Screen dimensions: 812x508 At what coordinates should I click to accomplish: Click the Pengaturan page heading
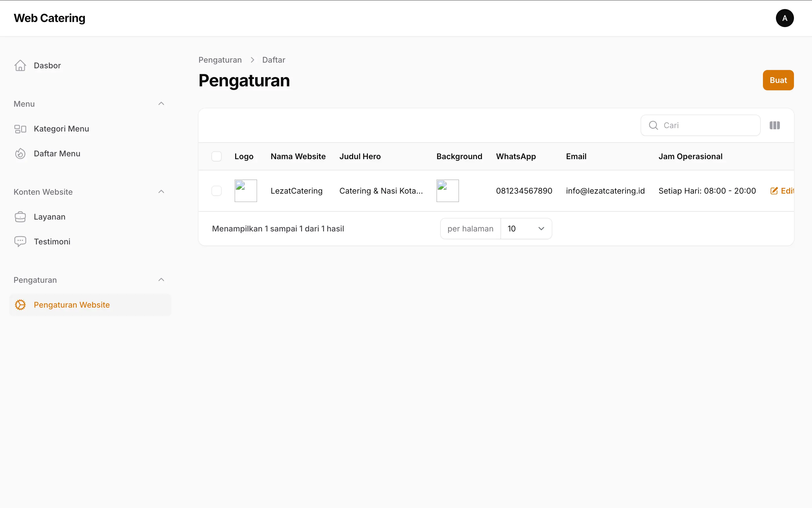tap(244, 81)
